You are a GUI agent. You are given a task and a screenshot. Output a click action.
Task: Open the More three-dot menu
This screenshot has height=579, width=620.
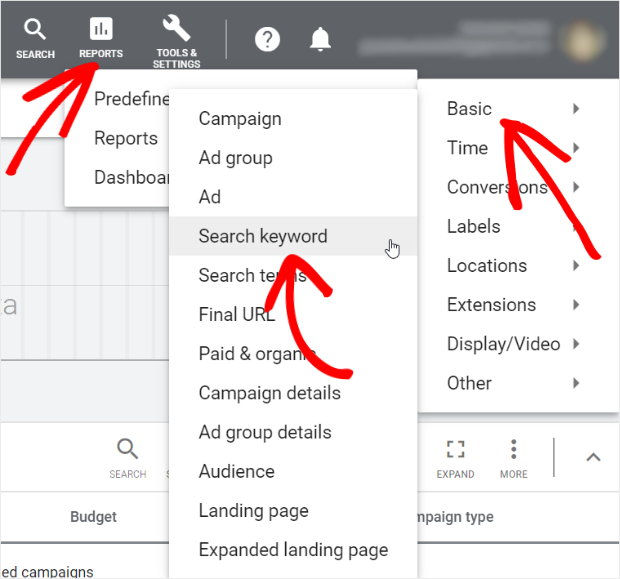pyautogui.click(x=513, y=449)
